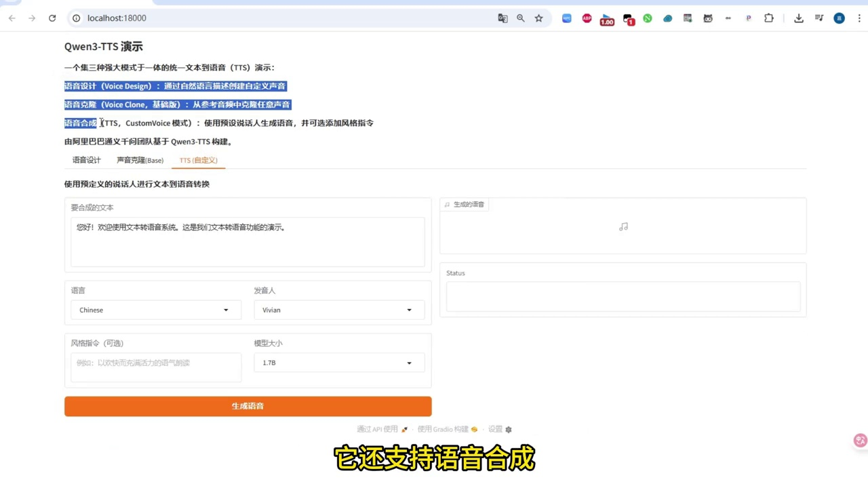This screenshot has width=868, height=488.
Task: Open the blue profile avatar
Action: click(840, 18)
